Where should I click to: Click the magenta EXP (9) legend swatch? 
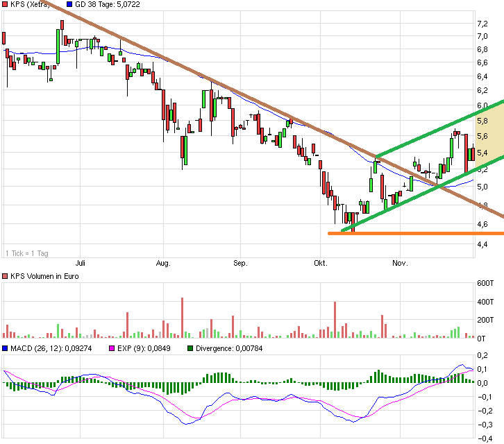[x=110, y=348]
